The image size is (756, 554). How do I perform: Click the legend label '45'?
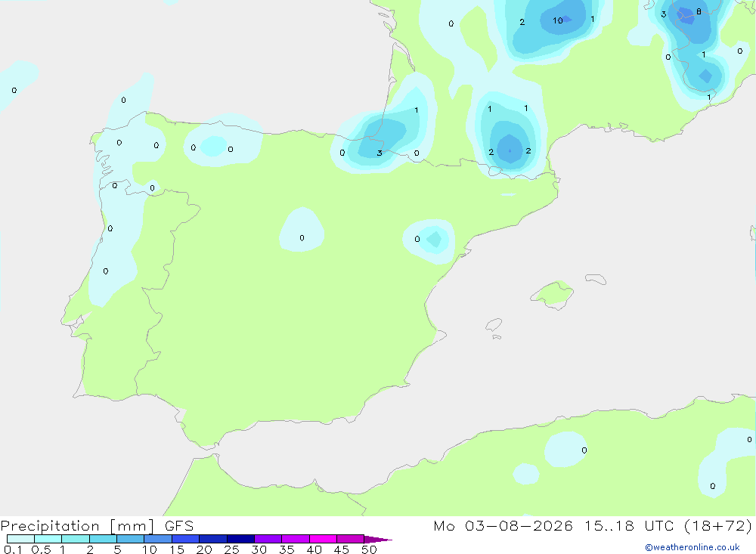pos(342,549)
